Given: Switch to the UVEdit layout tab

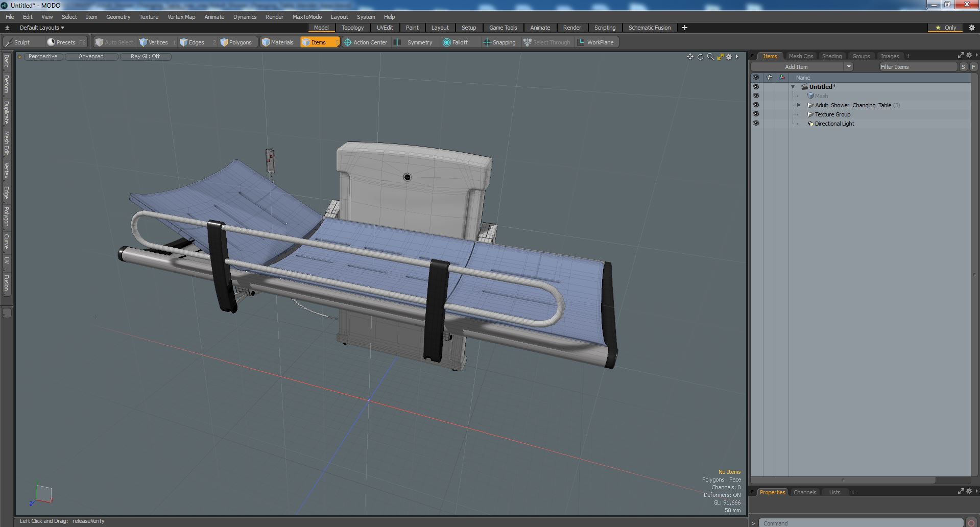Looking at the screenshot, I should (x=385, y=28).
